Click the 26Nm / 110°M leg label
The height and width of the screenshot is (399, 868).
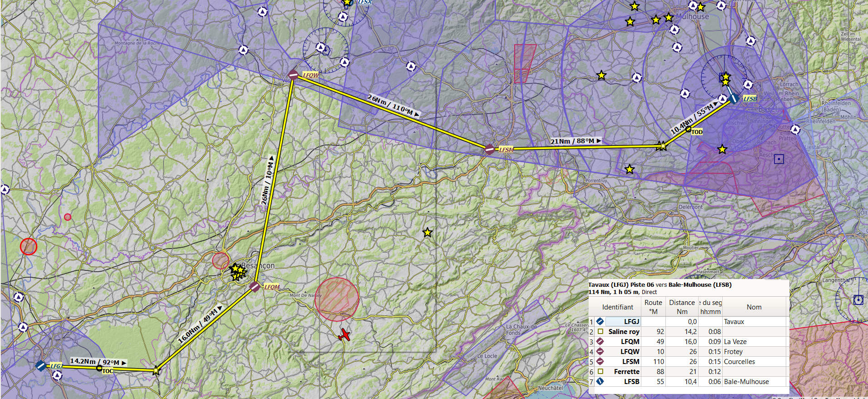click(393, 106)
